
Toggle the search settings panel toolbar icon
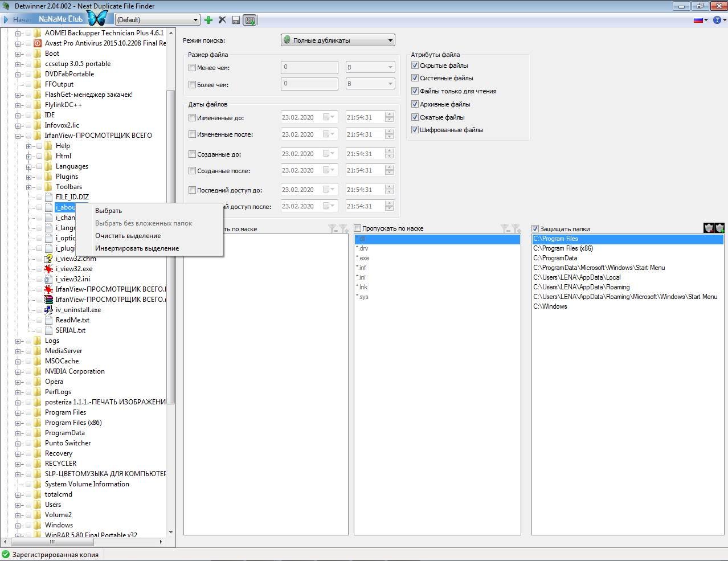pos(250,20)
